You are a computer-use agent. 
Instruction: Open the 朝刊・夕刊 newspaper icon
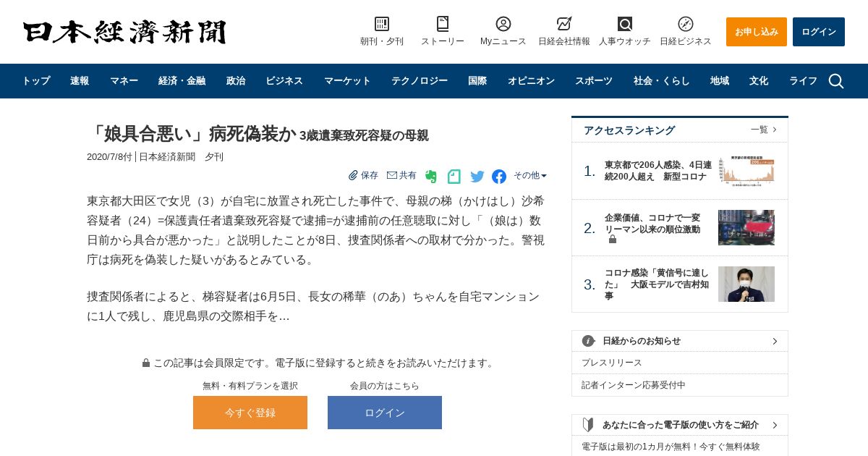pos(382,24)
